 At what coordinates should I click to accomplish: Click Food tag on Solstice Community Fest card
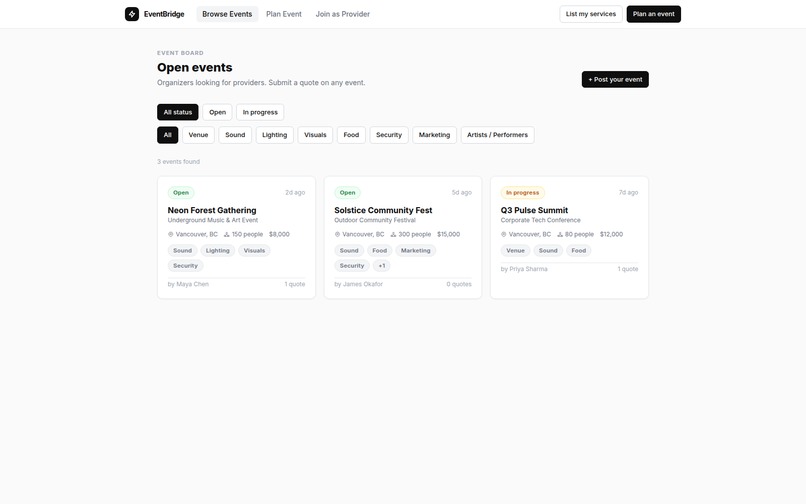[x=379, y=250]
